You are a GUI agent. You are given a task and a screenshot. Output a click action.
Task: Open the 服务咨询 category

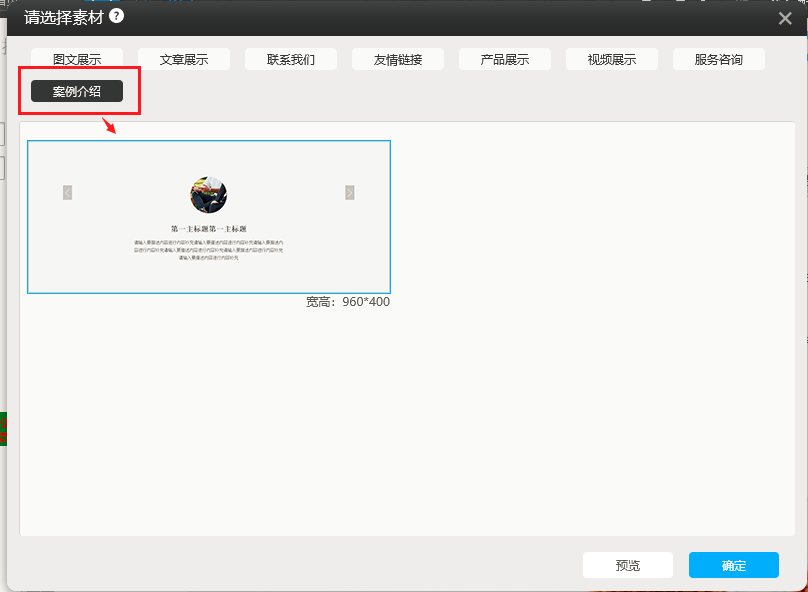click(x=719, y=59)
